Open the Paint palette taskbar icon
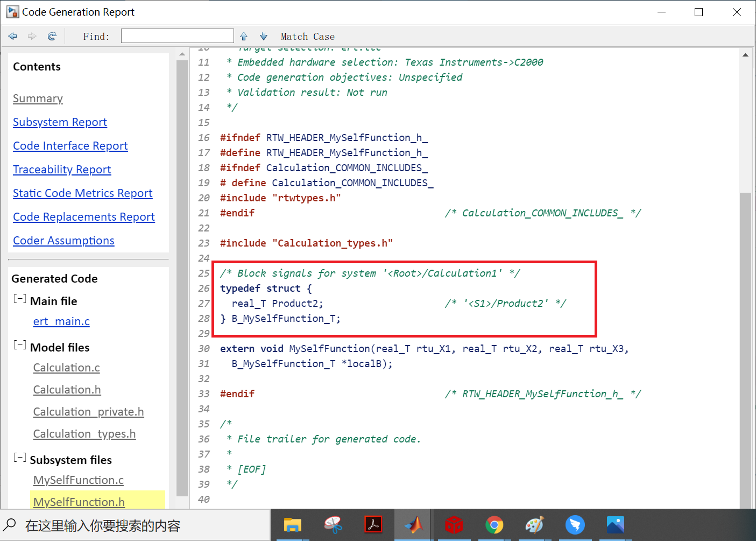Viewport: 756px width, 541px height. 535,525
